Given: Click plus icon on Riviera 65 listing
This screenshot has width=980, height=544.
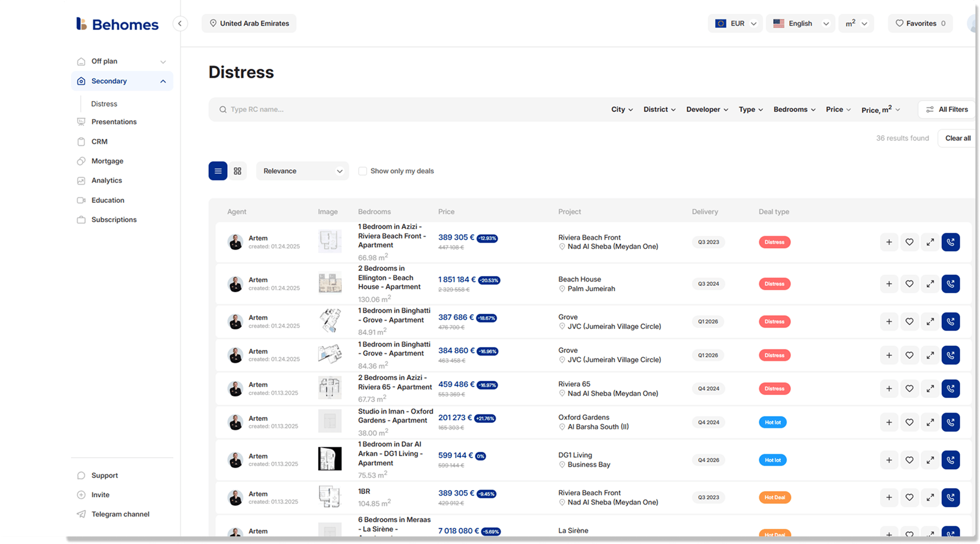Looking at the screenshot, I should [889, 388].
